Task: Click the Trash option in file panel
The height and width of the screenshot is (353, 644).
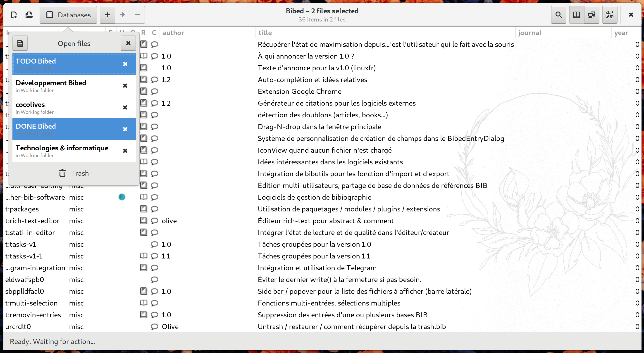Action: [x=74, y=173]
